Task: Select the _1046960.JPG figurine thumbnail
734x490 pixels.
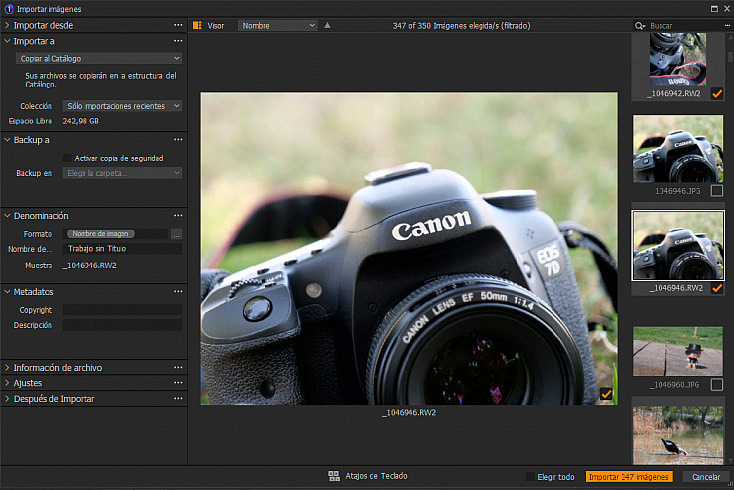Action: click(x=678, y=351)
